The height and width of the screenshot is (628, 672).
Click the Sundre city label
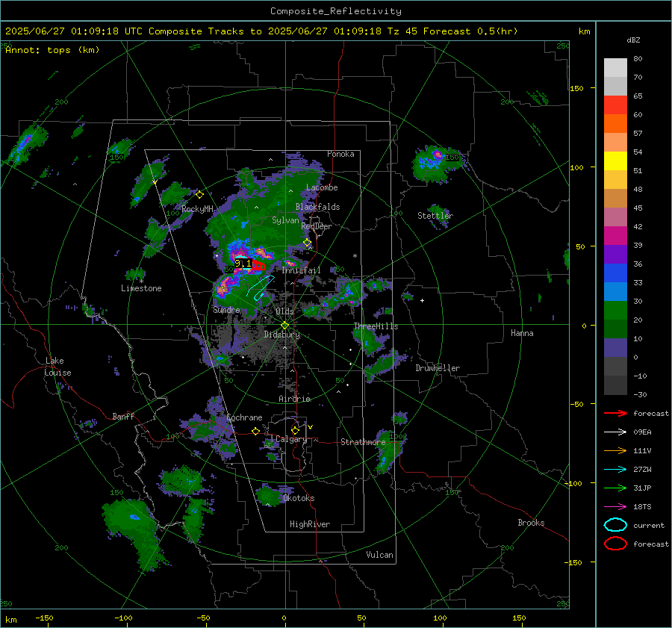(x=226, y=309)
